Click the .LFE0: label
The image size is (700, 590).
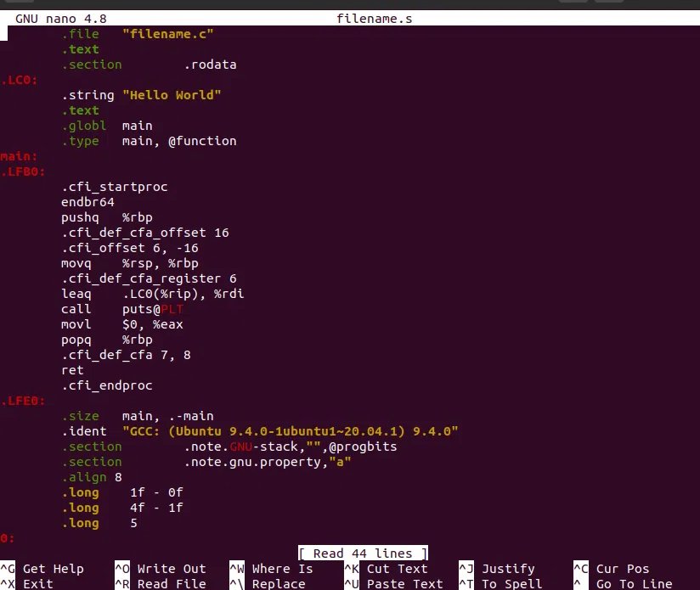tap(23, 401)
